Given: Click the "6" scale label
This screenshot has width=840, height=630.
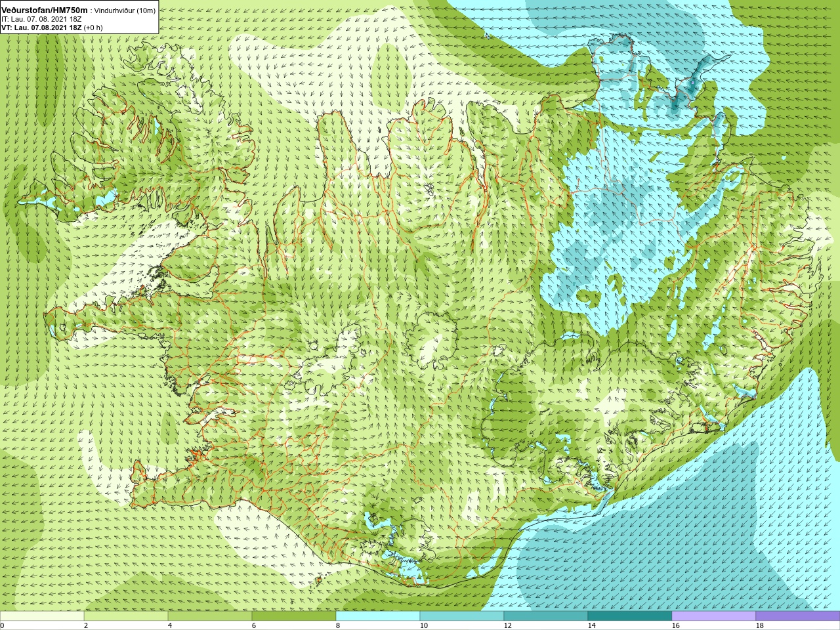Looking at the screenshot, I should (x=254, y=626).
